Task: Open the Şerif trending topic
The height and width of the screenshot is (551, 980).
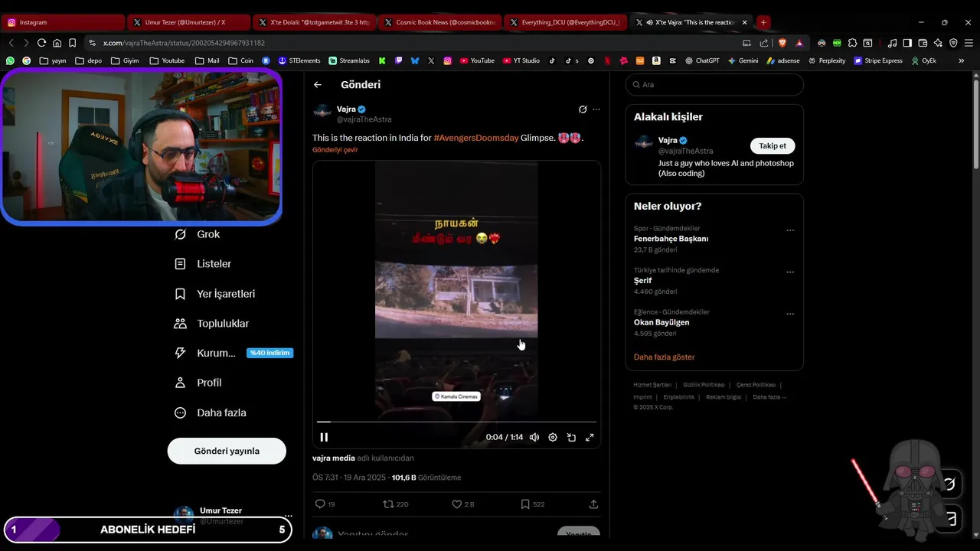Action: (x=642, y=281)
